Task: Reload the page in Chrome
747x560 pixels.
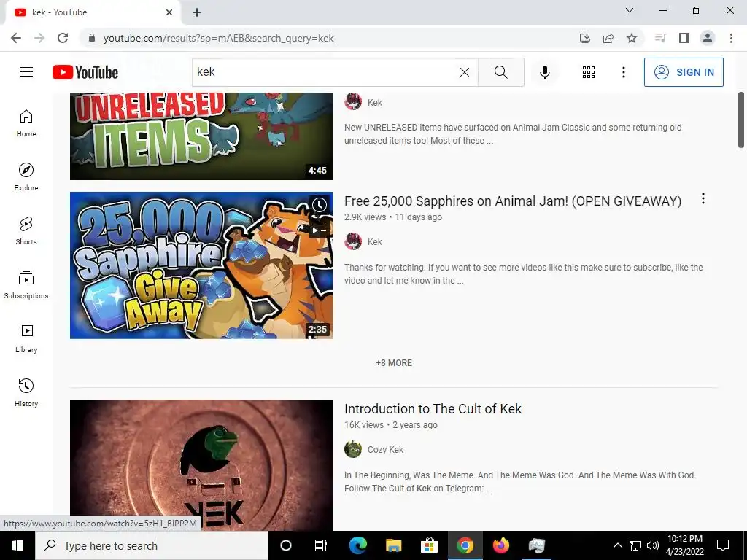Action: tap(63, 38)
